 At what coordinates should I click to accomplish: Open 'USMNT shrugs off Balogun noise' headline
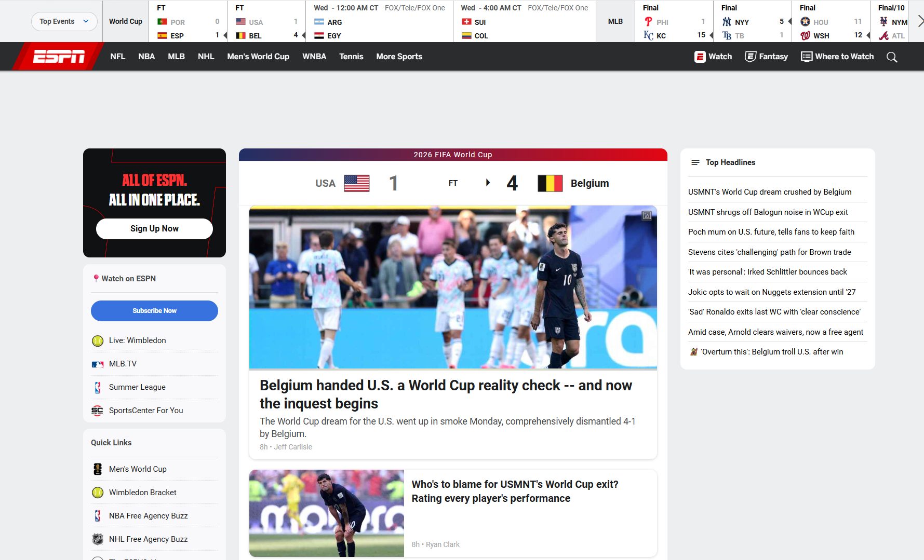click(768, 212)
